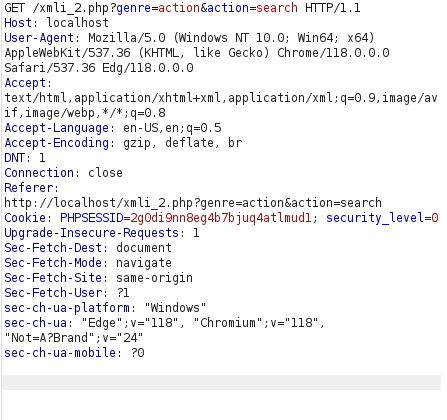447x420 pixels.
Task: Click the Upgrade-Insecure-Requests header
Action: click(91, 233)
